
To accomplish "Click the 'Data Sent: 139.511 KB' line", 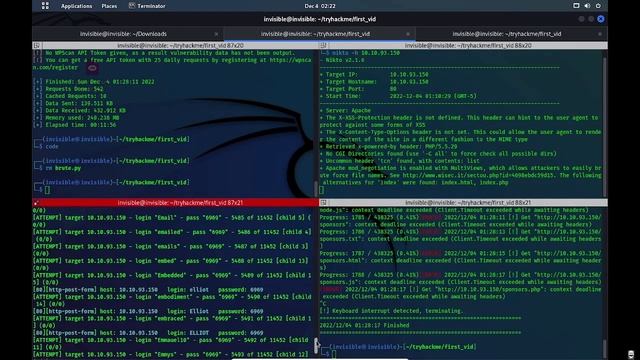I will tap(73, 103).
